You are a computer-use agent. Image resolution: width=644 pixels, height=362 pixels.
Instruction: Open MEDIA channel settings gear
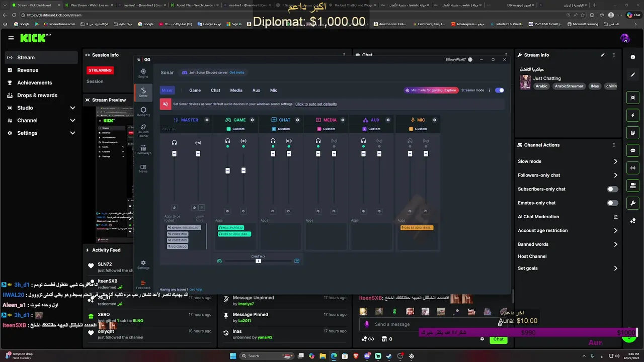(x=343, y=120)
